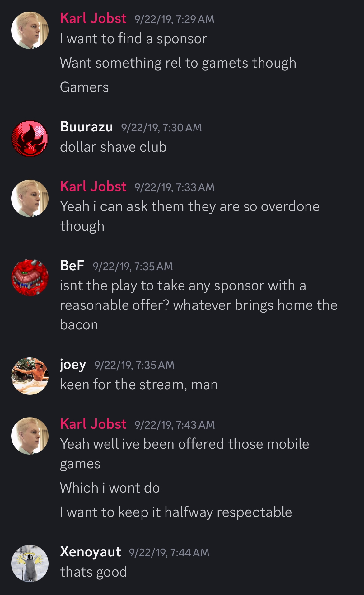Select the 'dollar shave club' message
Viewport: 364px width, 595px height.
113,147
